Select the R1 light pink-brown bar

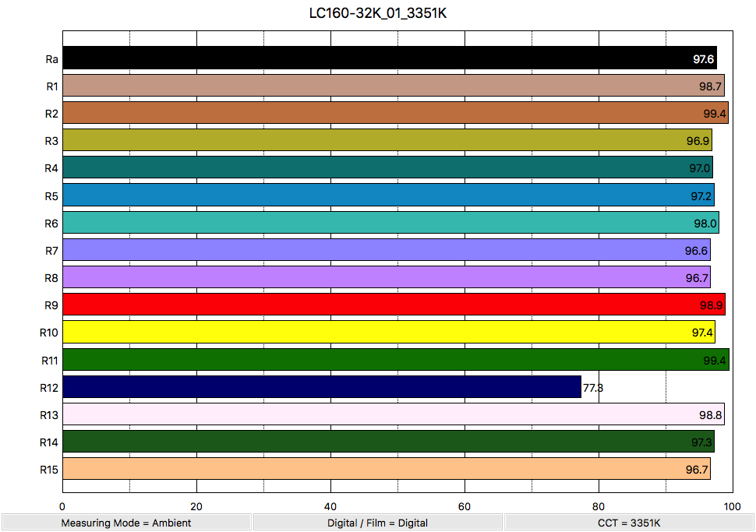tap(393, 86)
